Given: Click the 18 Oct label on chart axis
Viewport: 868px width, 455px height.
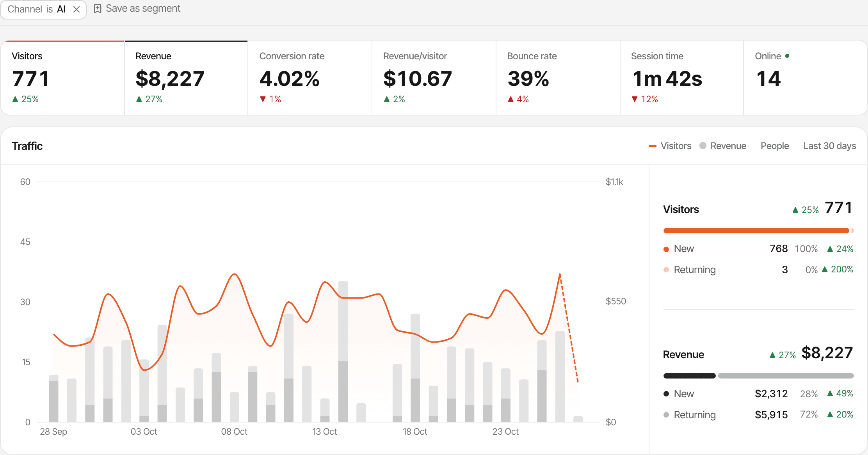Looking at the screenshot, I should tap(415, 432).
